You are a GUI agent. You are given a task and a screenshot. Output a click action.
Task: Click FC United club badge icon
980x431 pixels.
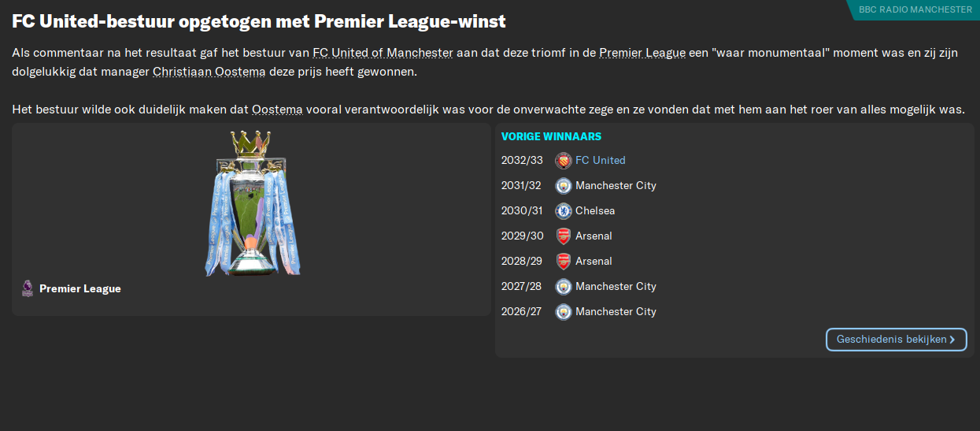coord(563,161)
